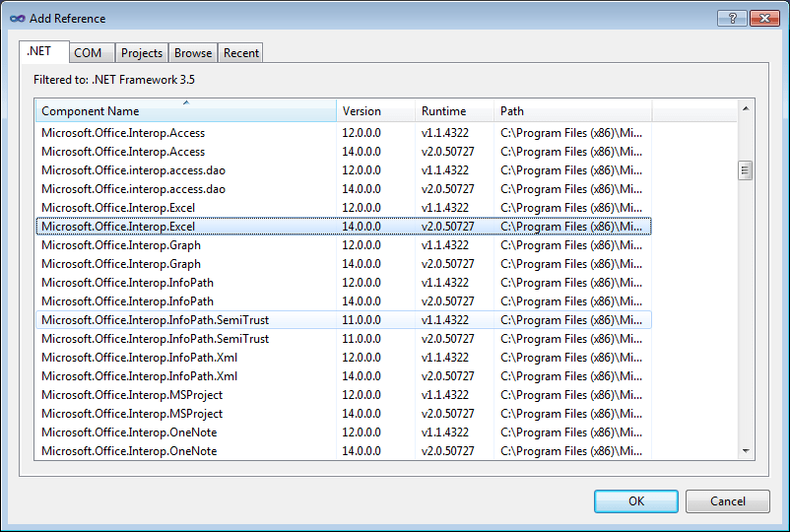790x532 pixels.
Task: Dismiss dialog with Cancel button
Action: [x=728, y=501]
